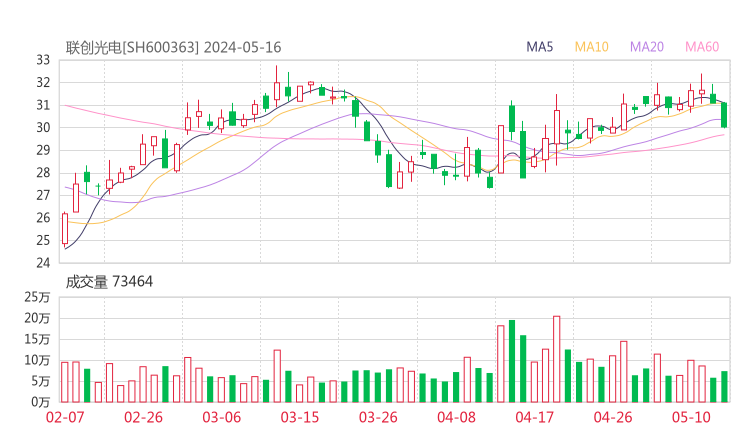Click the price axis value 24
The image size is (740, 440).
(43, 262)
